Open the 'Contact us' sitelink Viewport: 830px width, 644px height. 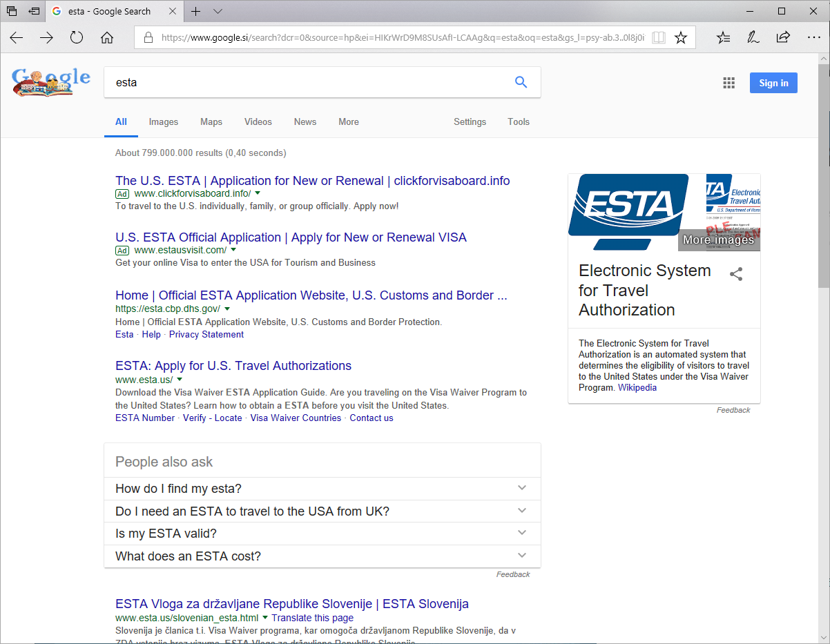[x=371, y=418]
